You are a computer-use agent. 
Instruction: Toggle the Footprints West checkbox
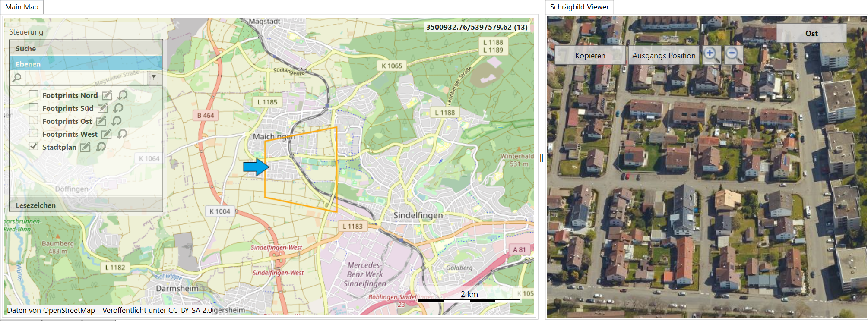point(34,133)
